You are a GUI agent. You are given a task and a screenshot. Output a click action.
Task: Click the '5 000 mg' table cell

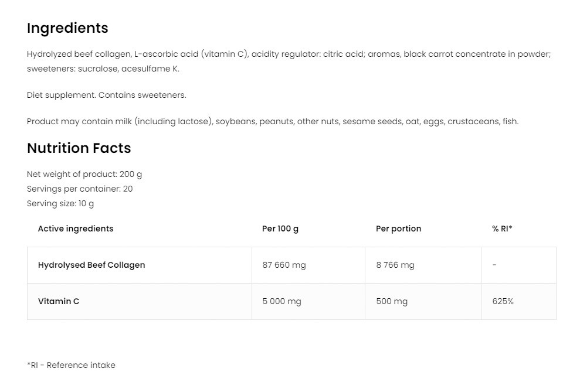point(281,301)
